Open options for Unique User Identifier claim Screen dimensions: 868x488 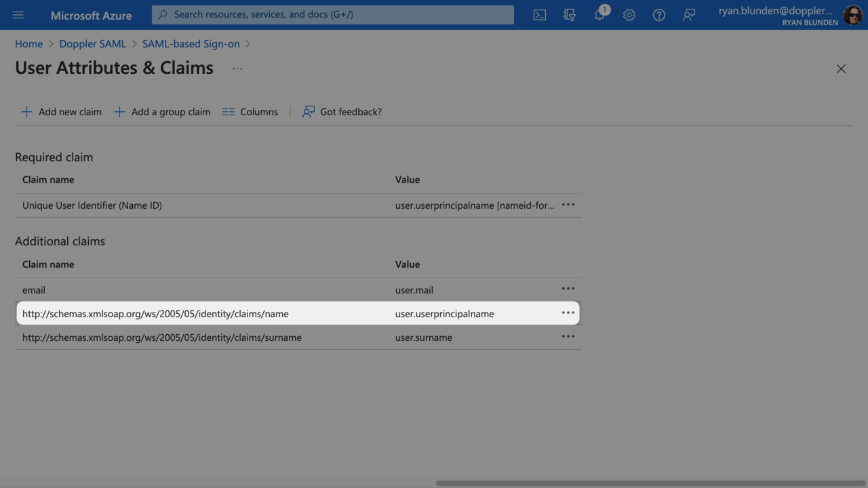568,205
